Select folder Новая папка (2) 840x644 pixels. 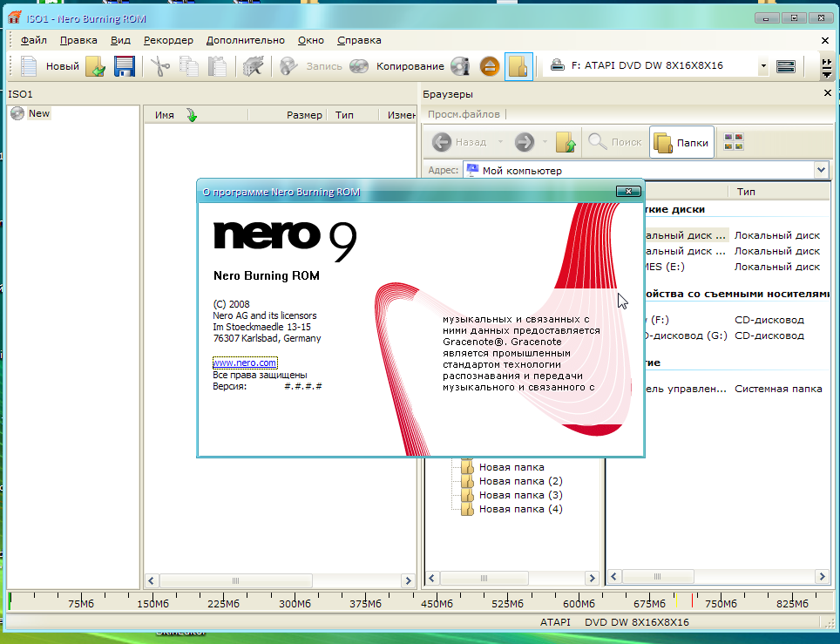(521, 481)
